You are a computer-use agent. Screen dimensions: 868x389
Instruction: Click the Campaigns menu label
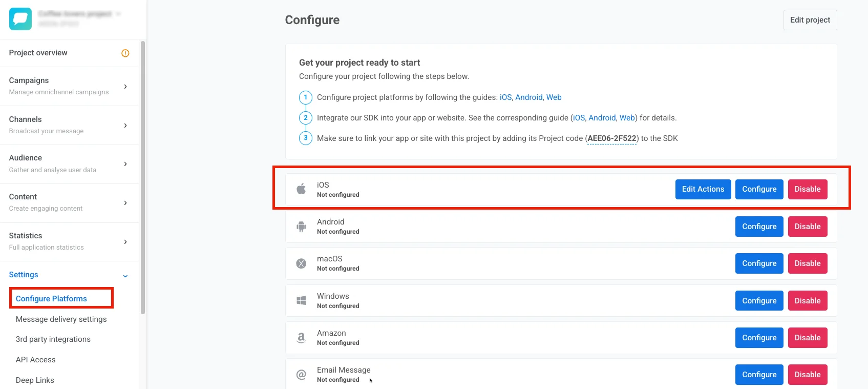pyautogui.click(x=29, y=80)
